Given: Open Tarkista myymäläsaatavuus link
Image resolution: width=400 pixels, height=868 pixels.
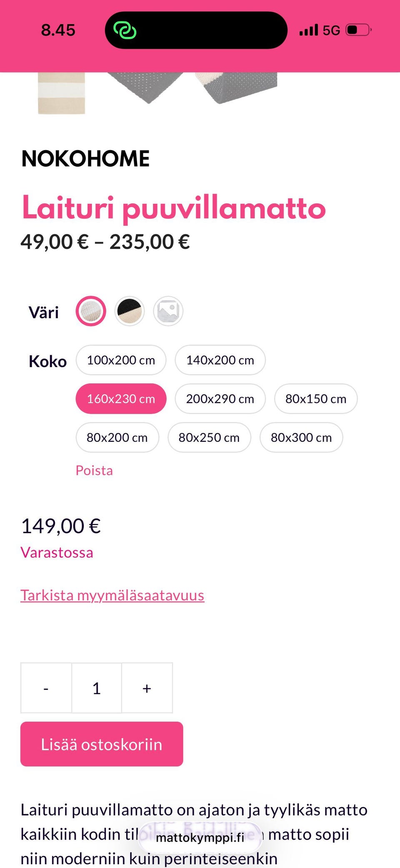Looking at the screenshot, I should (112, 595).
